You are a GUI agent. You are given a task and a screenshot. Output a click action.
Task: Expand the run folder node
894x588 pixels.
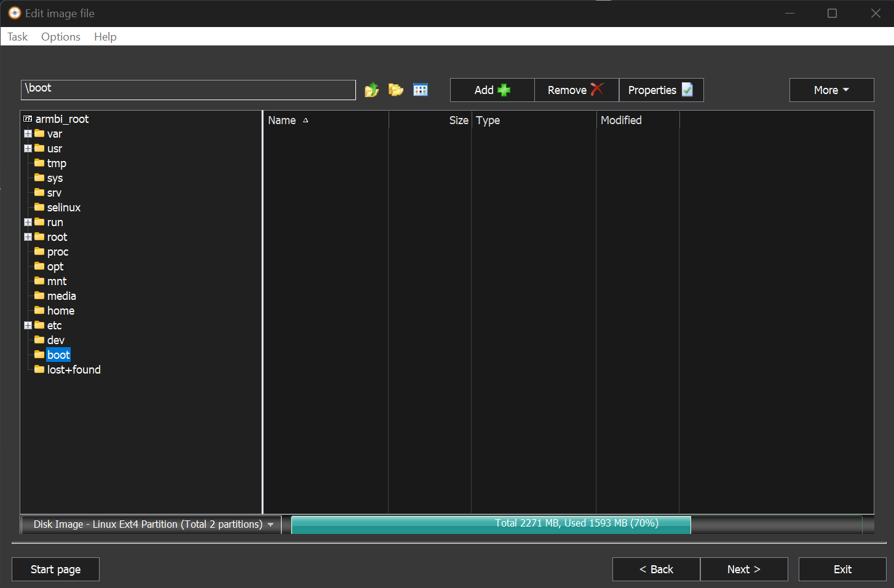(28, 222)
